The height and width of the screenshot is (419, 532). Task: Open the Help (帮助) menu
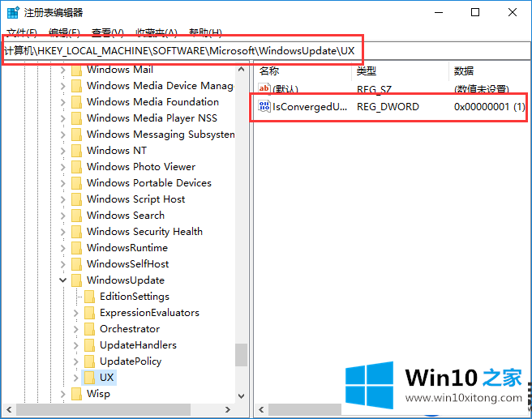pos(206,32)
